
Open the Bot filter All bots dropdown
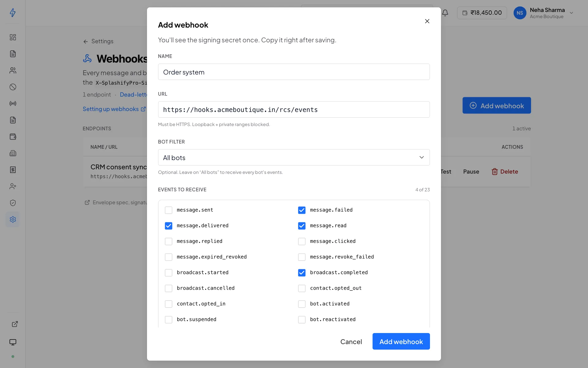point(294,157)
